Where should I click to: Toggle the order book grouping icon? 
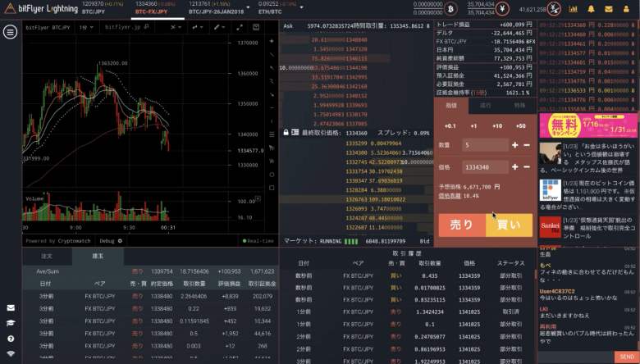tap(295, 133)
